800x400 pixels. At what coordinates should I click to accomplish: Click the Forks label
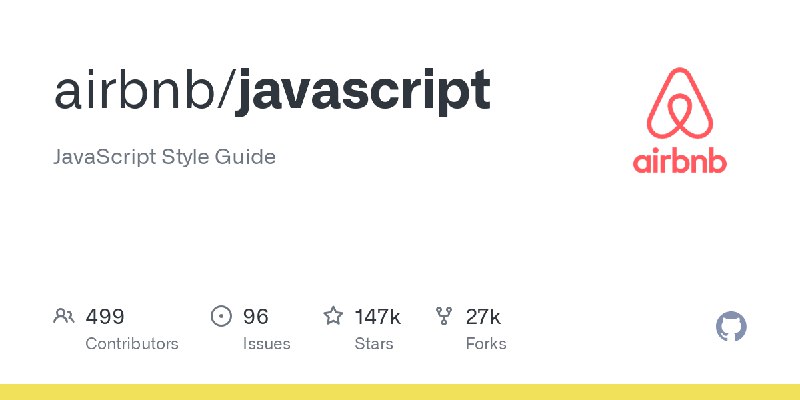(486, 344)
